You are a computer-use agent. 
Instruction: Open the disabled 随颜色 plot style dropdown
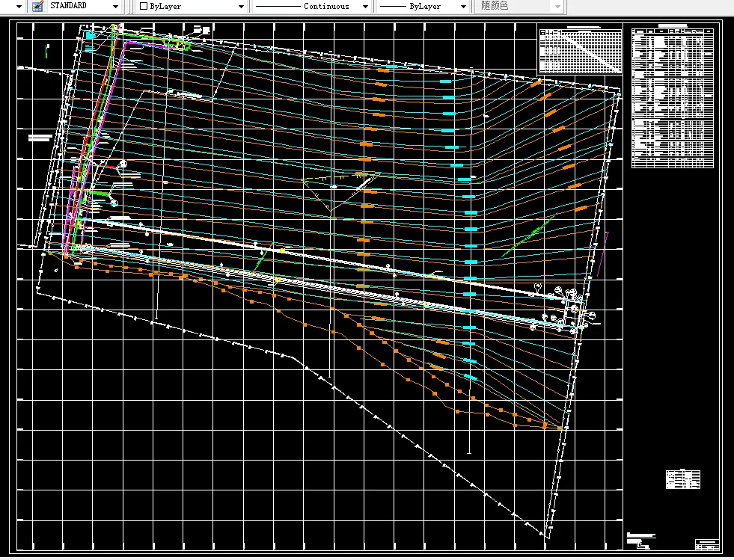557,7
